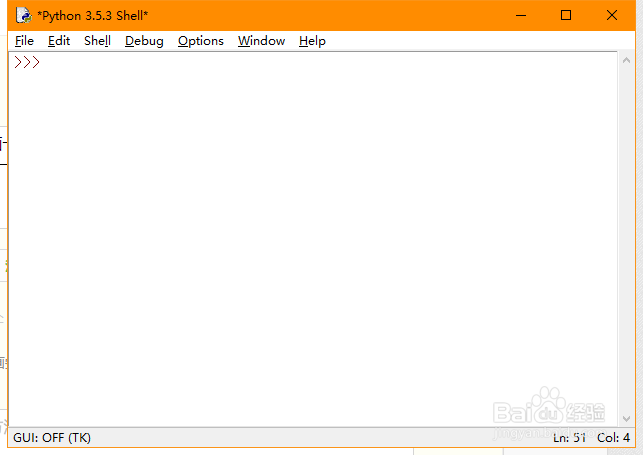Open the Edit menu
Screen dimensions: 643x455
(x=59, y=41)
